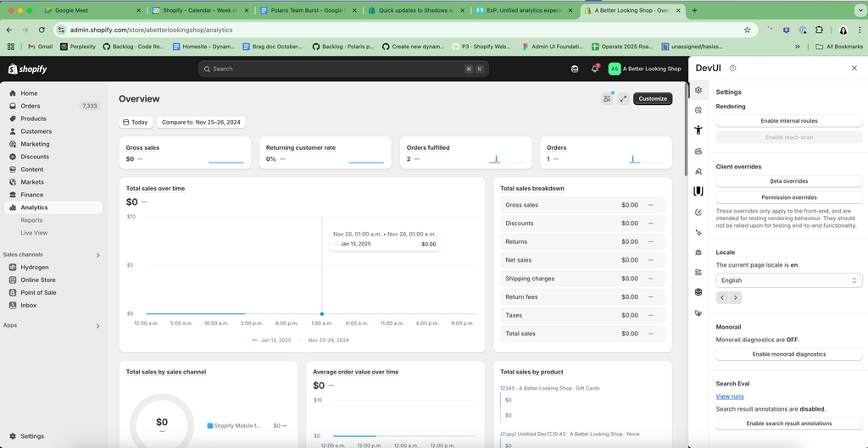Viewport: 868px width, 448px height.
Task: Enable monorail diagnostics
Action: coord(788,354)
